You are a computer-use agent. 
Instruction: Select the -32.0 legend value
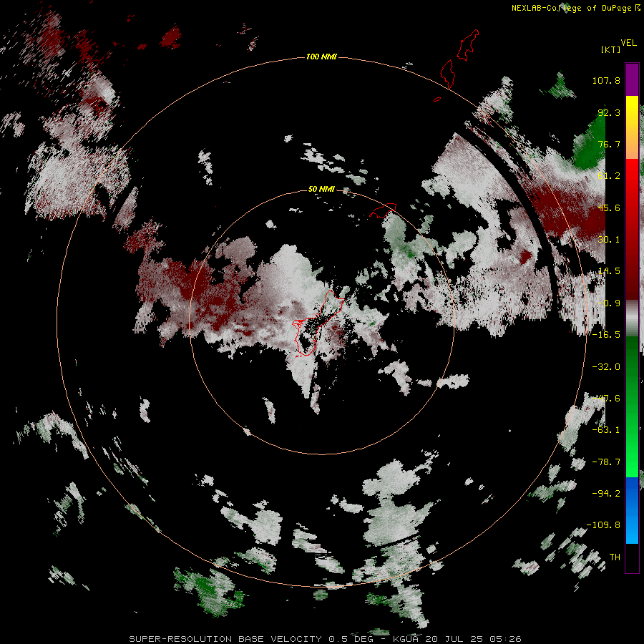[x=606, y=367]
